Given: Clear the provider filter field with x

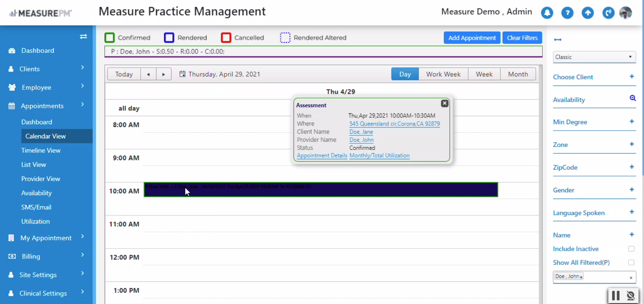Looking at the screenshot, I should tap(631, 278).
